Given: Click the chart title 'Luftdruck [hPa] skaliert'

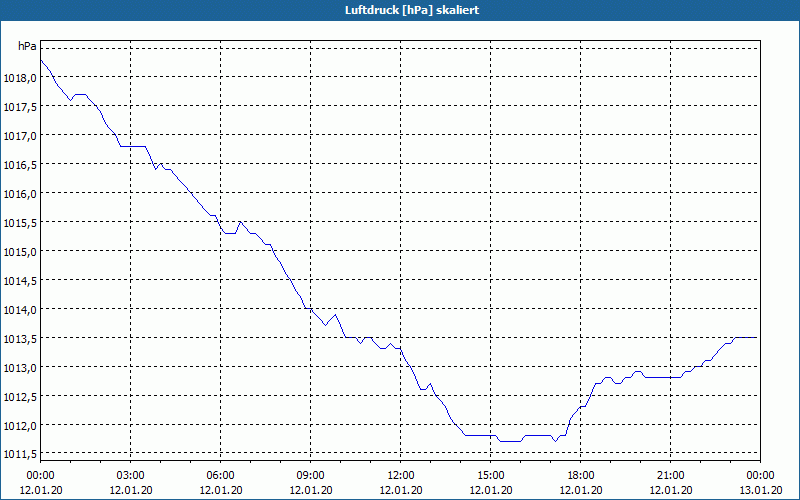Looking at the screenshot, I should coord(412,10).
